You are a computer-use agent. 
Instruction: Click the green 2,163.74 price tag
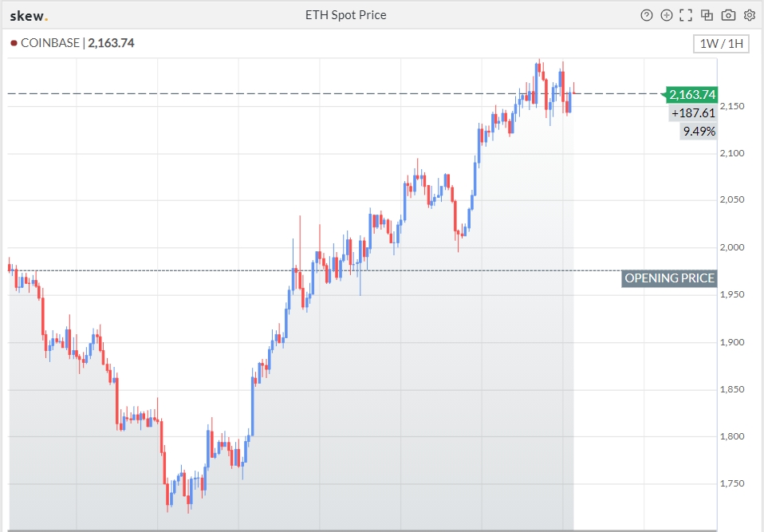pos(691,94)
